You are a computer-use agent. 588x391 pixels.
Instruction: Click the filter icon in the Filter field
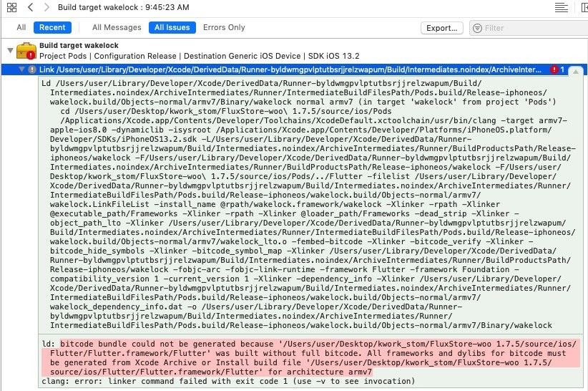click(477, 28)
